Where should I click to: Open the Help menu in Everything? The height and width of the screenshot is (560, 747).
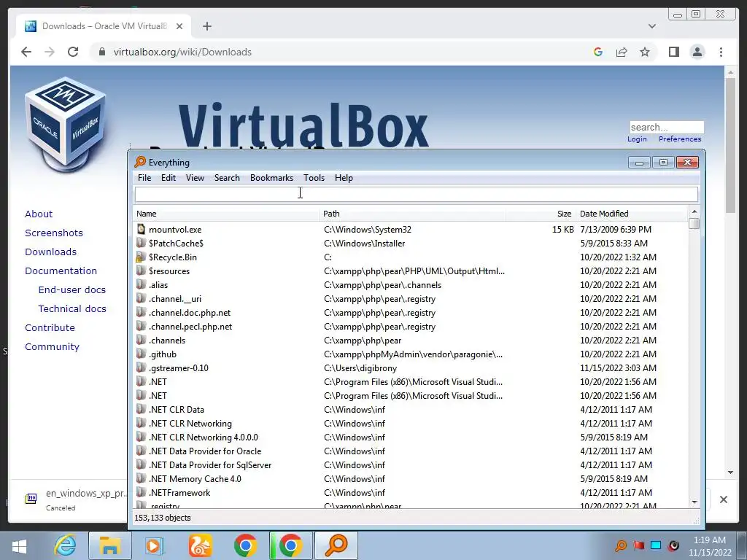click(x=344, y=178)
